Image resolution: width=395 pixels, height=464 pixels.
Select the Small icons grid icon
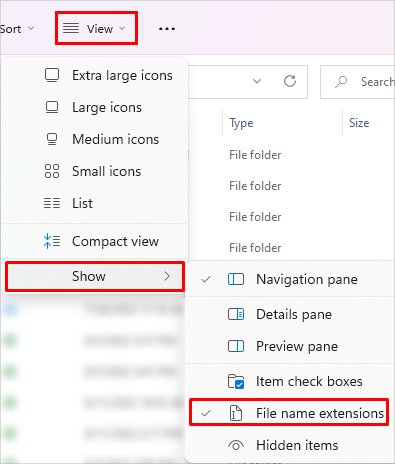coord(52,171)
